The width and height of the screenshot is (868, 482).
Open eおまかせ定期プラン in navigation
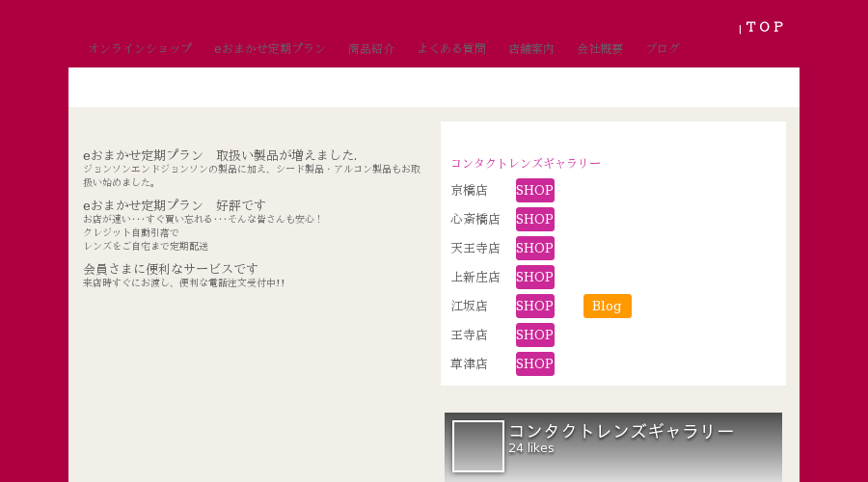tap(270, 49)
